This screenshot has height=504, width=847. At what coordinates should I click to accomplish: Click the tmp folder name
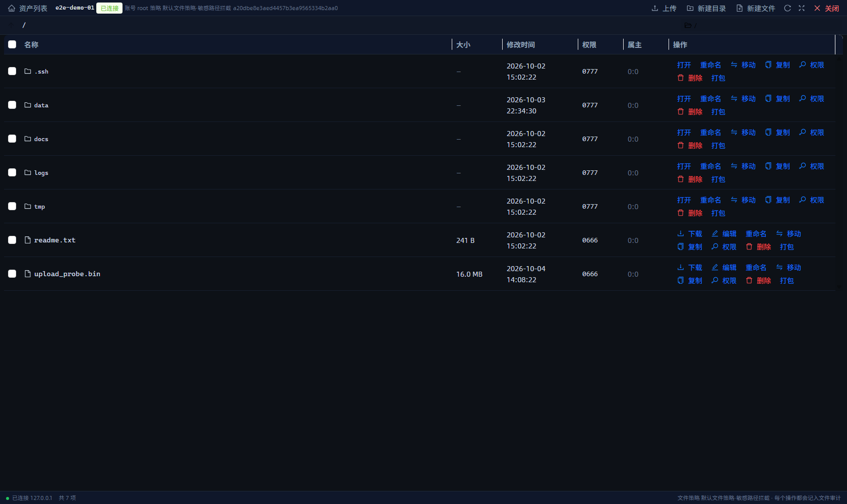coord(40,207)
